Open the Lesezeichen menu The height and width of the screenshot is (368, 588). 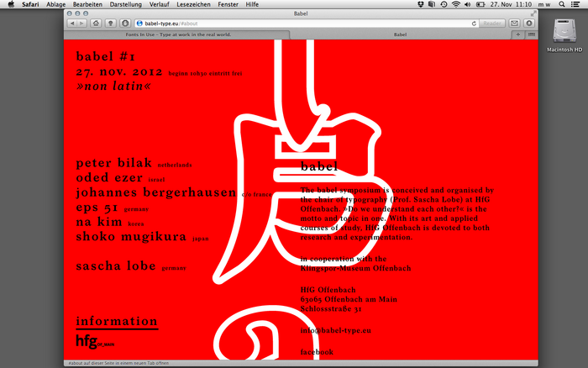193,4
